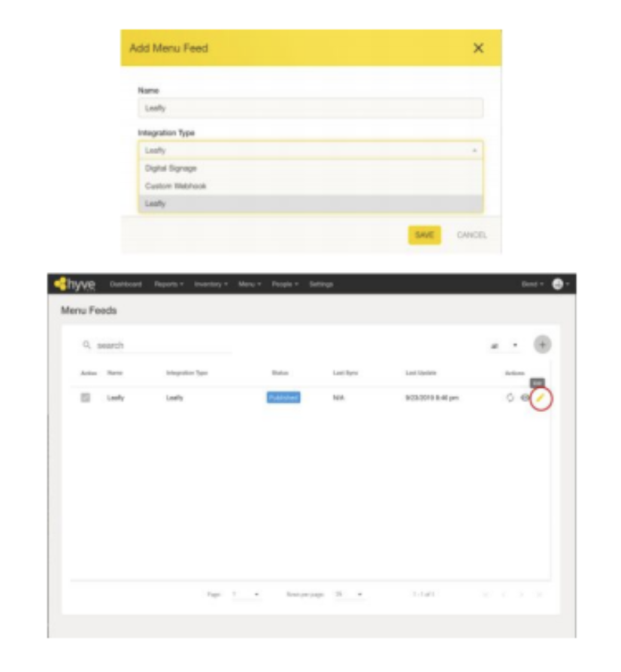Open the location selector in top bar
Image resolution: width=621 pixels, height=672 pixels.
pyautogui.click(x=532, y=284)
